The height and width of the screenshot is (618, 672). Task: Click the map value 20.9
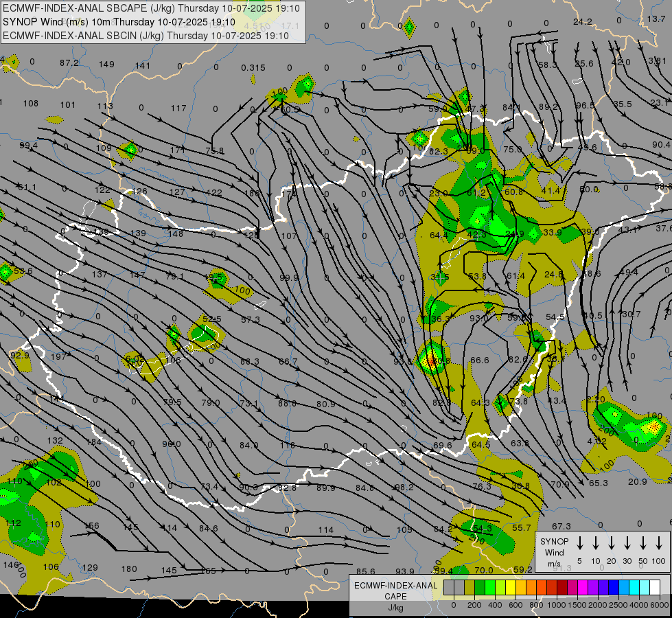(x=637, y=482)
